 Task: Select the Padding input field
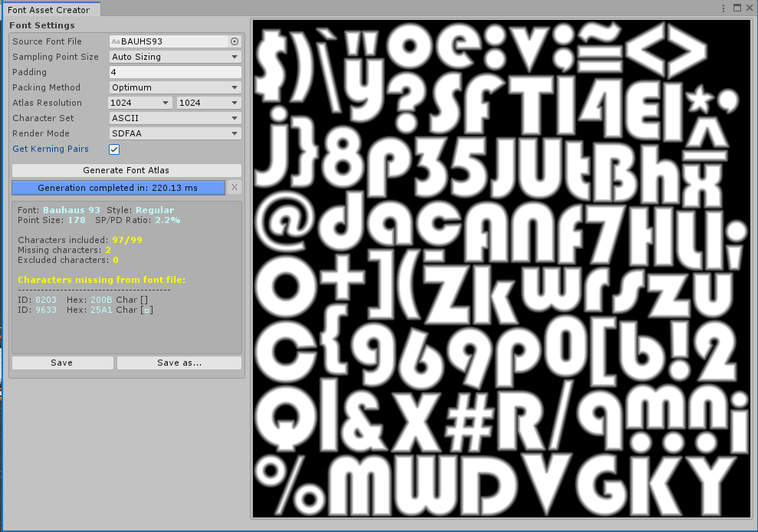tap(175, 72)
